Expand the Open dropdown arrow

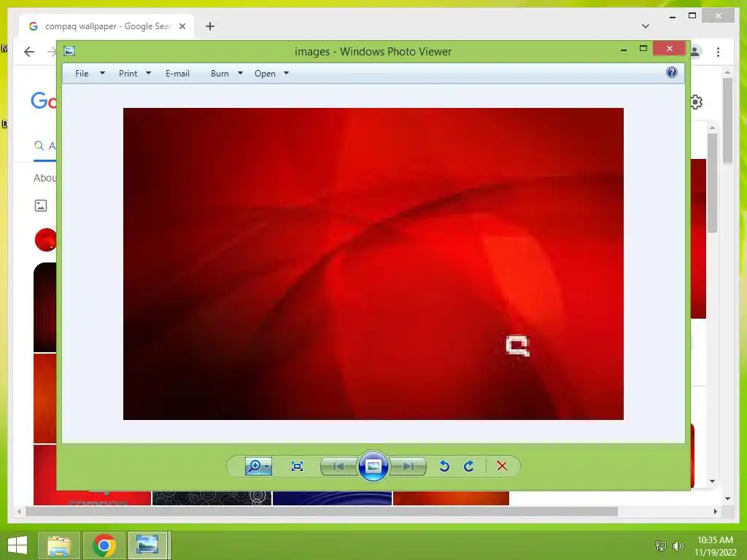pyautogui.click(x=286, y=73)
